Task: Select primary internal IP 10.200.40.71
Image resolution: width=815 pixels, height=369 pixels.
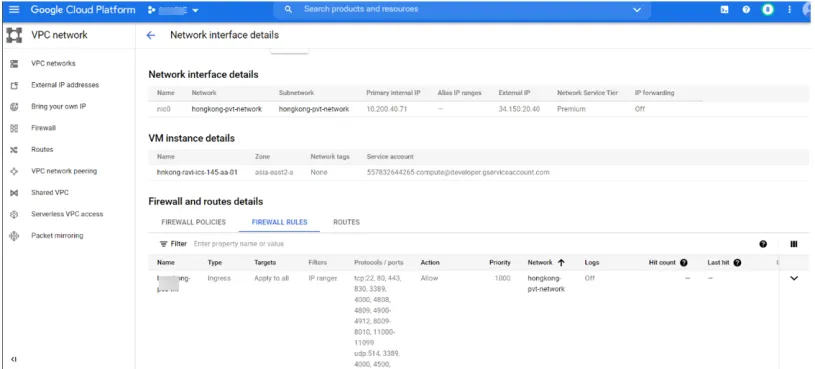Action: [386, 109]
